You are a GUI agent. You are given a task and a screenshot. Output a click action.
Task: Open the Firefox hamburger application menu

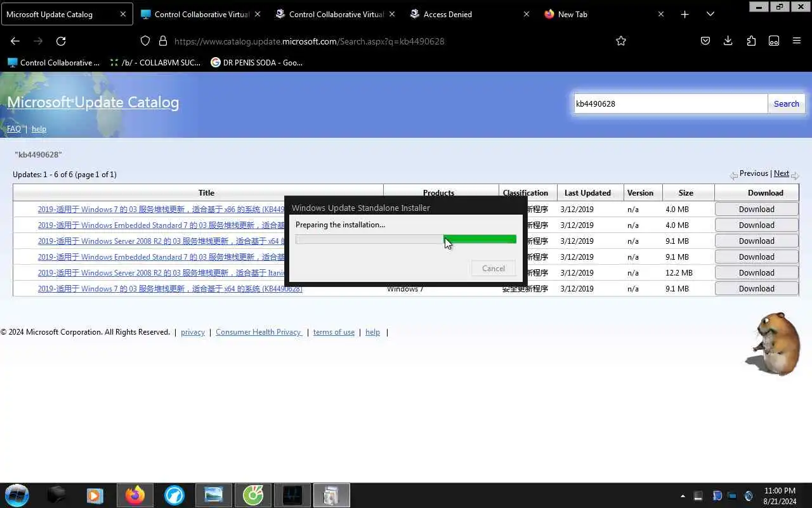tap(797, 41)
